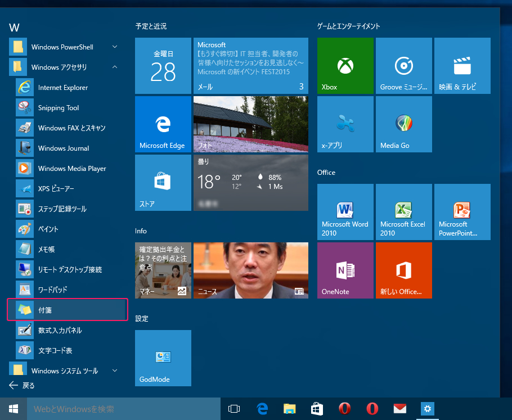
Task: Launch Windows Media Player icon
Action: pos(25,168)
